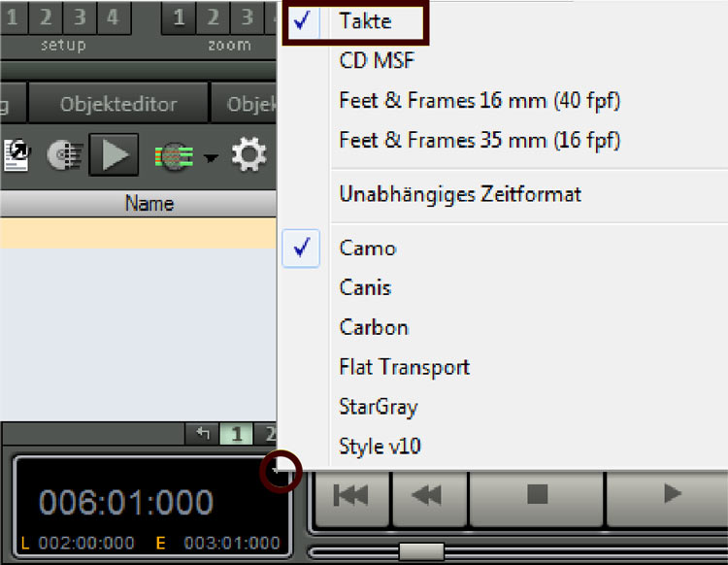Choose Unabhängiges Zeitformat entry

point(460,194)
